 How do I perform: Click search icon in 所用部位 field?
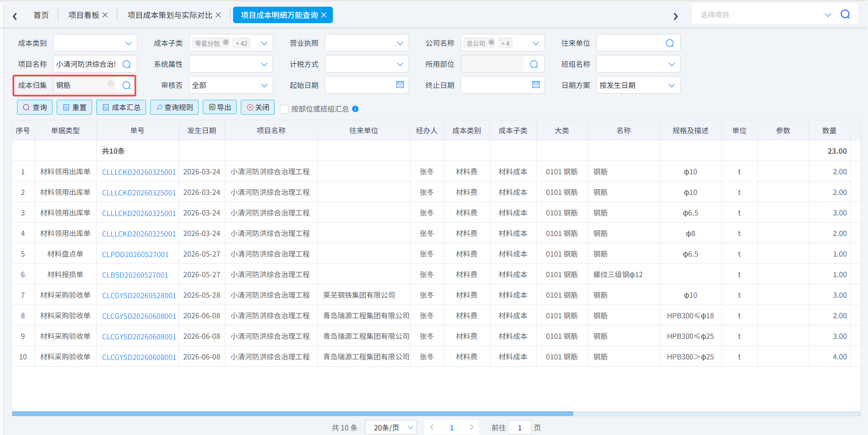[534, 64]
